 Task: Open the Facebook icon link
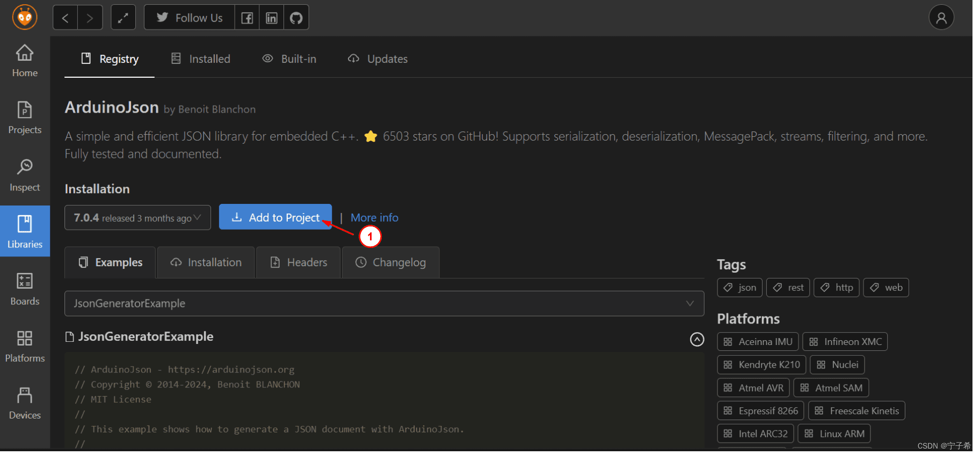(x=247, y=18)
